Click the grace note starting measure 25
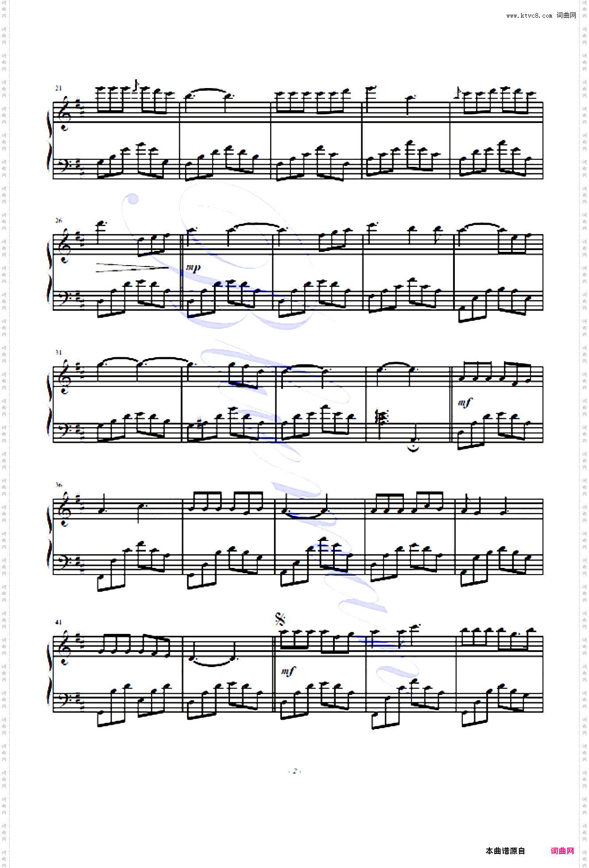This screenshot has width=589, height=868. pyautogui.click(x=458, y=93)
